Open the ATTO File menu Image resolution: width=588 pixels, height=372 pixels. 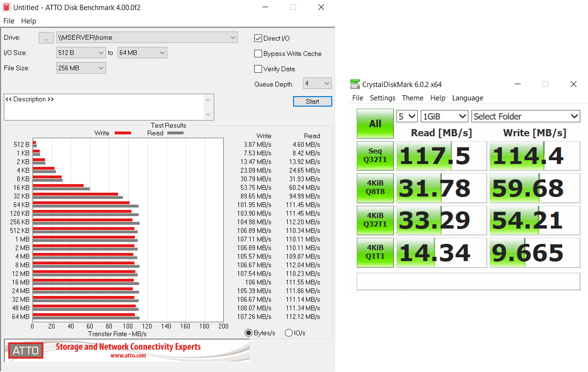click(x=9, y=21)
